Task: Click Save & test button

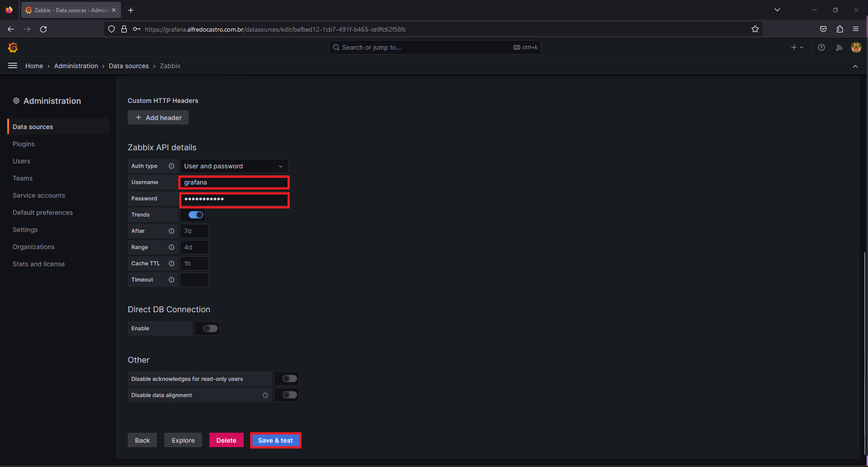Action: [x=275, y=440]
